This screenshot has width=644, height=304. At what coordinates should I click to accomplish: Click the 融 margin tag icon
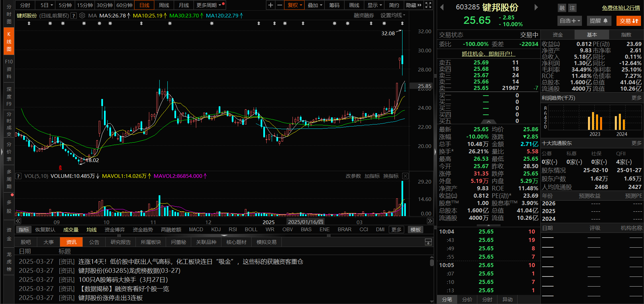(562, 8)
